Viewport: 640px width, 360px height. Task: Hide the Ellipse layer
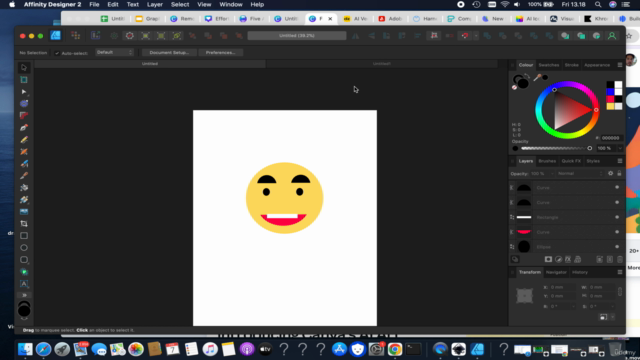[x=617, y=247]
